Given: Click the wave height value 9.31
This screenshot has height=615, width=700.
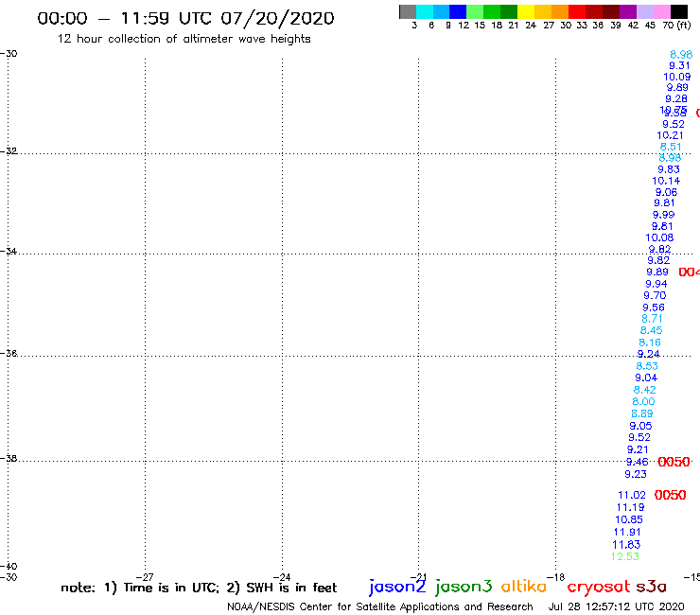Looking at the screenshot, I should pyautogui.click(x=679, y=65).
